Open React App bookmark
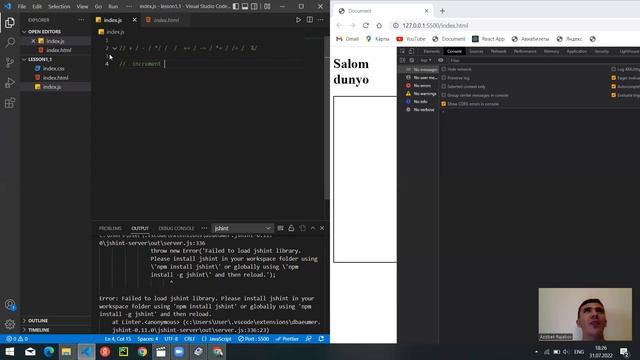This screenshot has height=360, width=640. coord(488,39)
